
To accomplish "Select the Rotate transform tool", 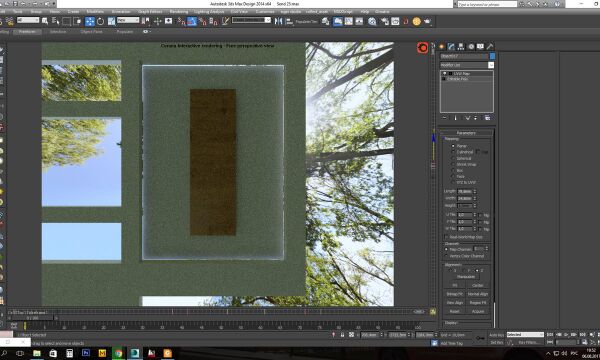I will (x=100, y=21).
